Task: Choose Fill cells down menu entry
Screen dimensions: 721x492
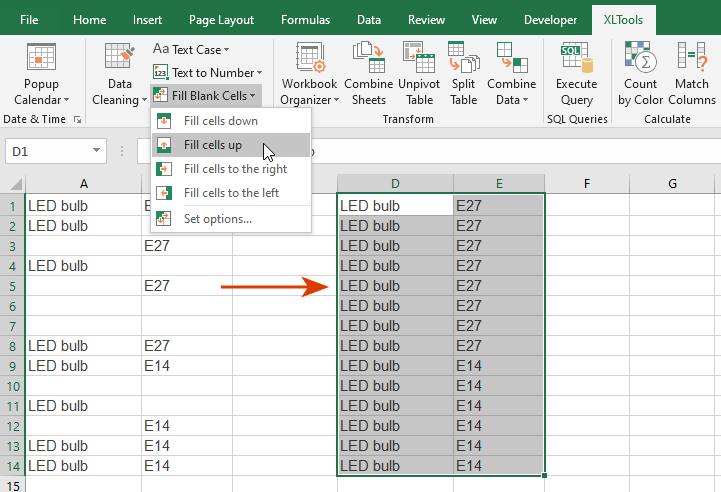Action: click(231, 121)
